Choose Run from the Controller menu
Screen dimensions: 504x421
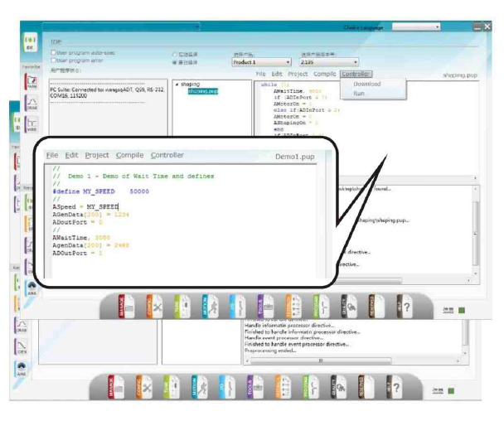point(359,94)
